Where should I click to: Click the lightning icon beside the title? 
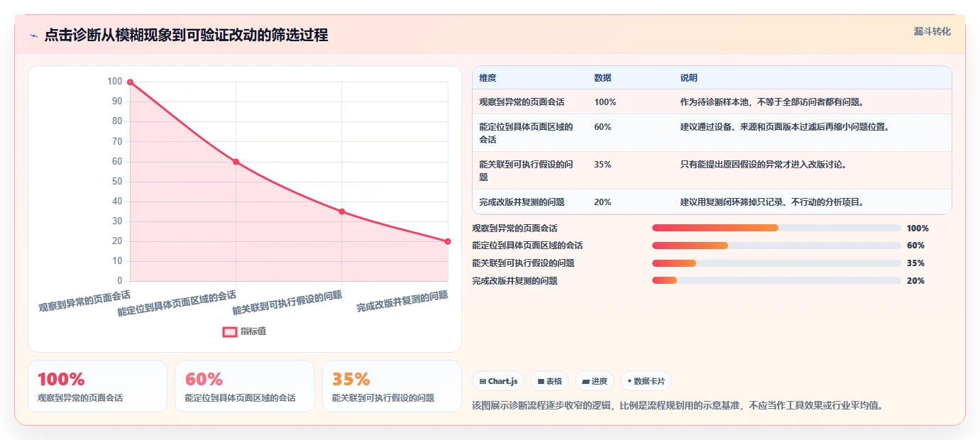coord(33,35)
